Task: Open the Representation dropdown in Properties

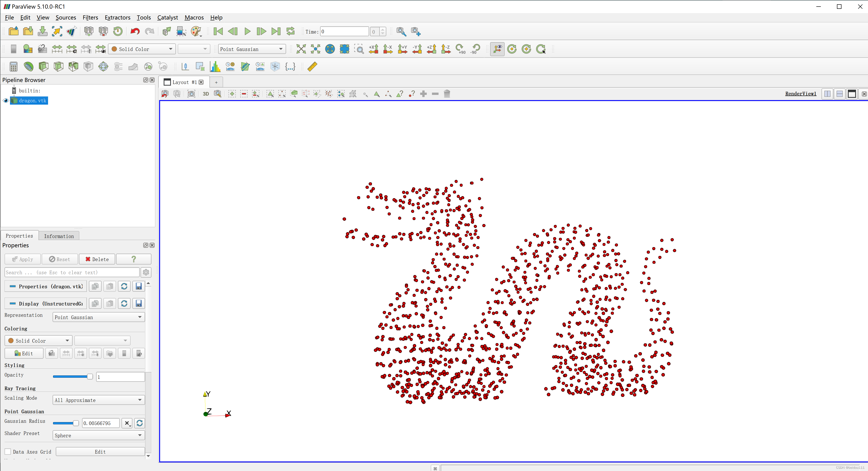Action: [x=98, y=317]
